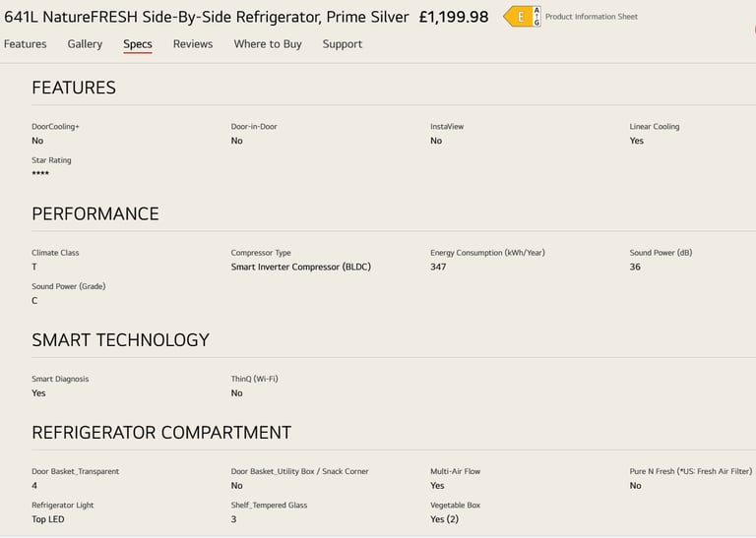Click the yellow energy rating E label icon
This screenshot has height=538, width=756.
click(518, 17)
